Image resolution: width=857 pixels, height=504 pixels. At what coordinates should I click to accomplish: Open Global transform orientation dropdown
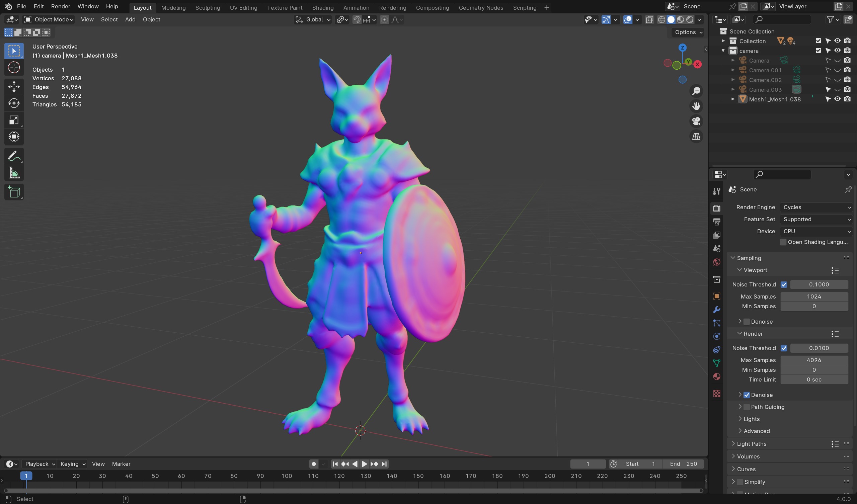click(313, 20)
